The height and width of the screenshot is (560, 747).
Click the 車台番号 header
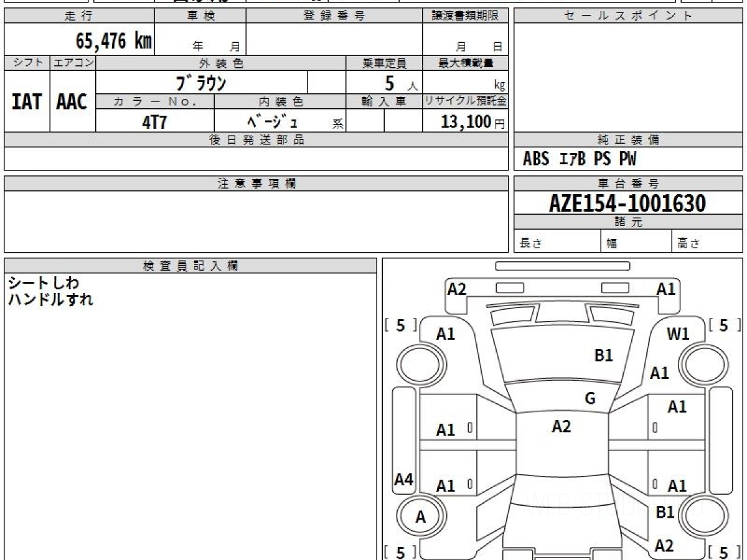pos(629,184)
